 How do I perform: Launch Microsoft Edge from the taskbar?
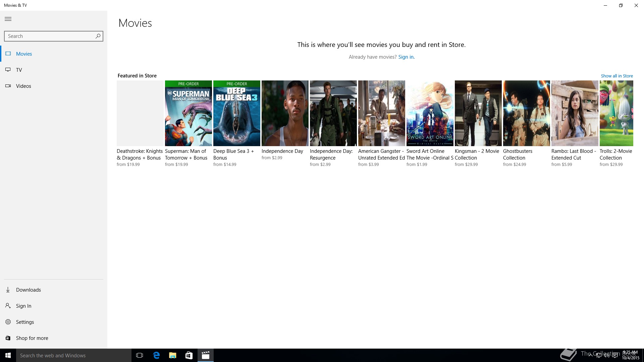pos(156,355)
